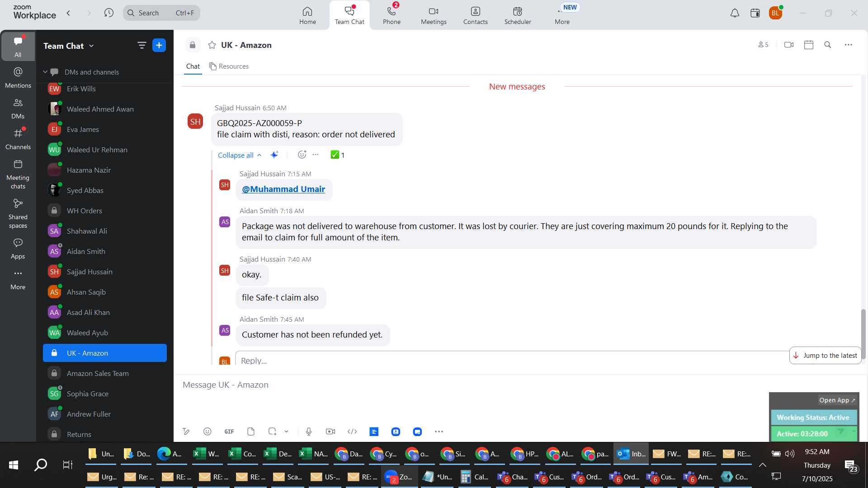Schedule a meeting from channel header
868x488 pixels.
tap(809, 45)
